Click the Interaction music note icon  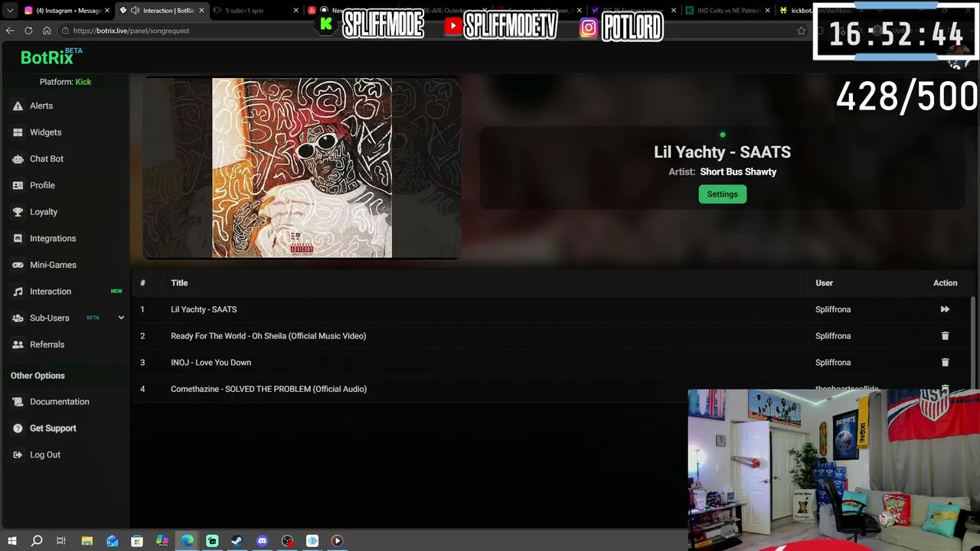point(18,292)
